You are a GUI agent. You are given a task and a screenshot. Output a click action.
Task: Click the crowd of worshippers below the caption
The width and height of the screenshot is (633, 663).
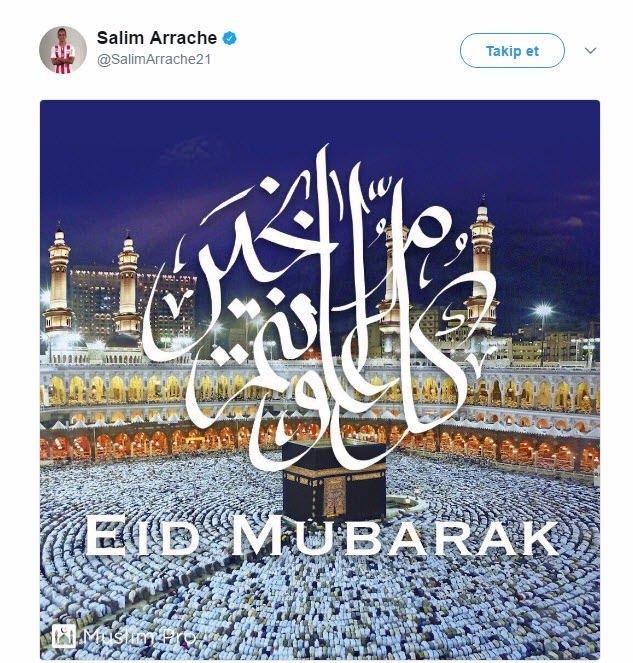click(320, 600)
